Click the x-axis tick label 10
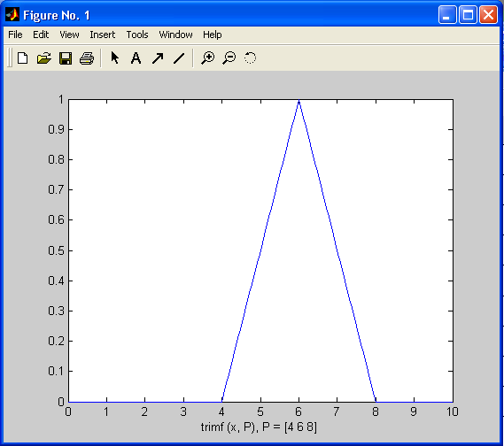Screen dimensions: 504x446 (x=453, y=411)
